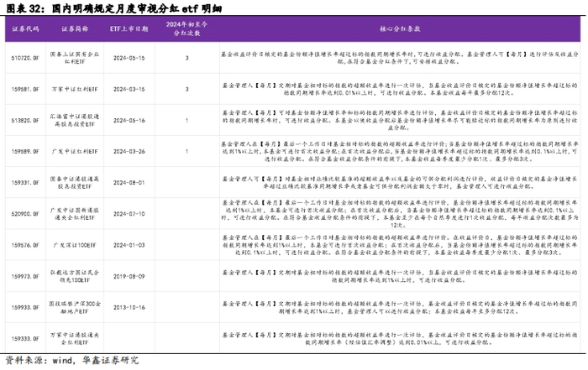Viewport: 588px width, 370px height.
Task: Select the listing date '2024-08-01'
Action: point(129,182)
